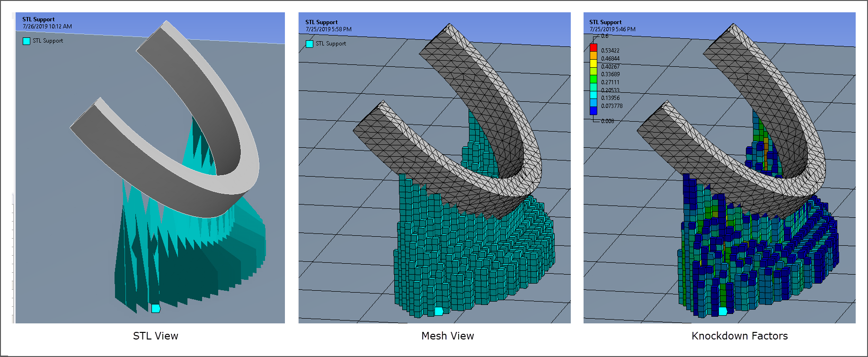Screen dimensions: 868x357
Task: Click the legend value 0.27111
Action: tap(610, 82)
